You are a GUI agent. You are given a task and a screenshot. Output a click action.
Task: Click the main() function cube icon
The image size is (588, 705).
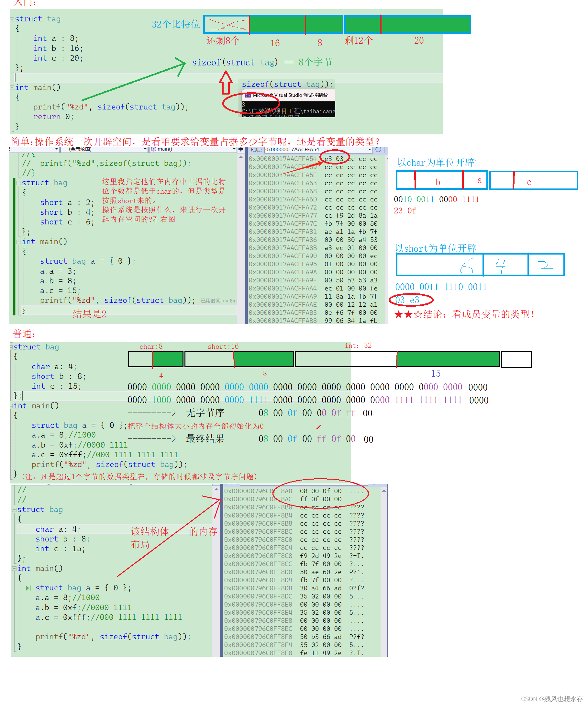pyautogui.click(x=154, y=149)
